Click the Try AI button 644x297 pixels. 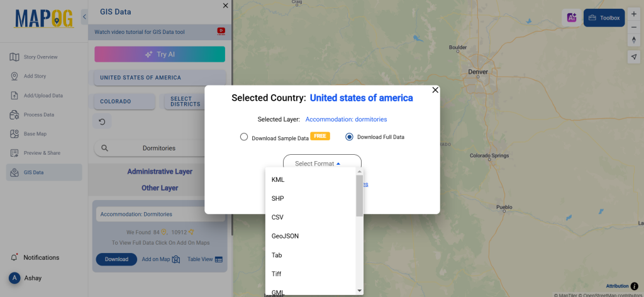coord(160,54)
